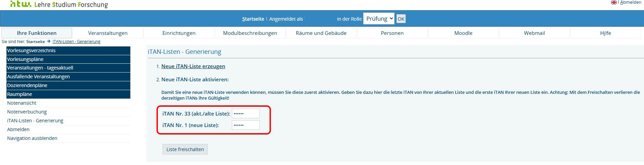The image size is (644, 165).
Task: Open the Modulbeschreibungen tab
Action: pyautogui.click(x=250, y=33)
